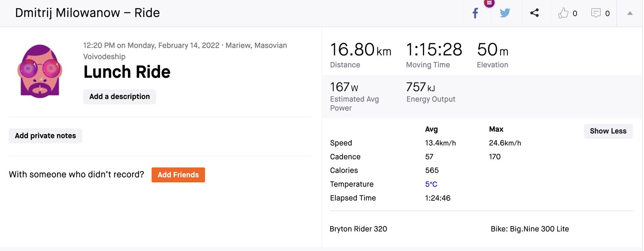Image resolution: width=644 pixels, height=251 pixels.
Task: Open the share options icon
Action: point(535,13)
